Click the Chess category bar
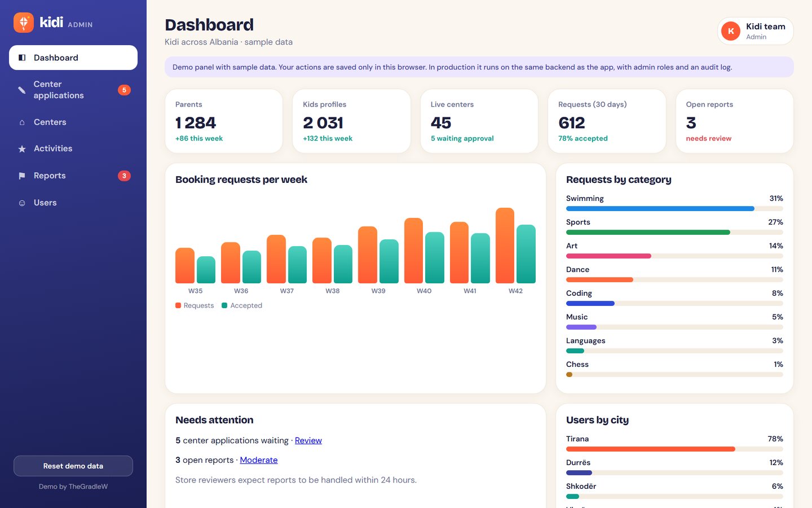 click(x=674, y=375)
